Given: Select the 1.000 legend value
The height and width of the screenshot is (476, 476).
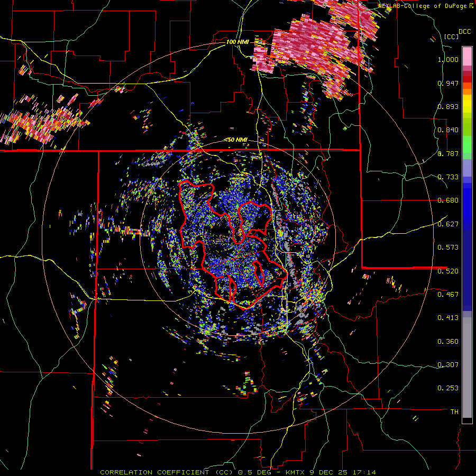Looking at the screenshot, I should (448, 59).
